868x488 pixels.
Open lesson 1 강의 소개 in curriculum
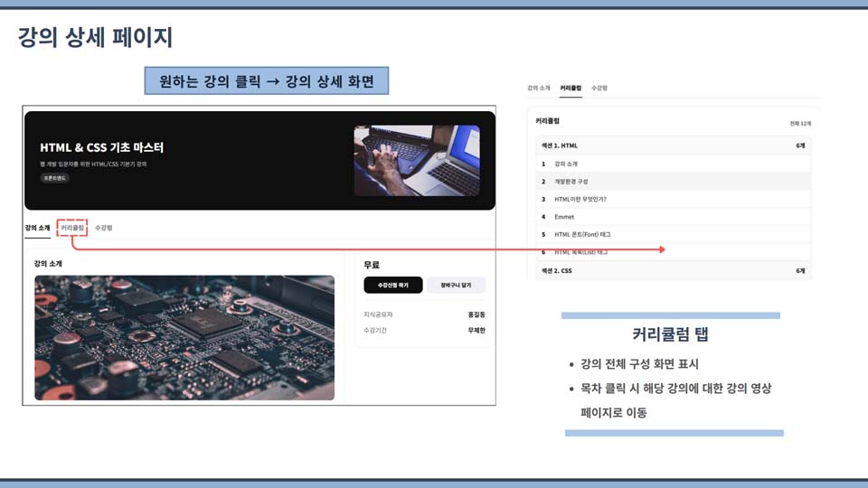click(x=566, y=164)
